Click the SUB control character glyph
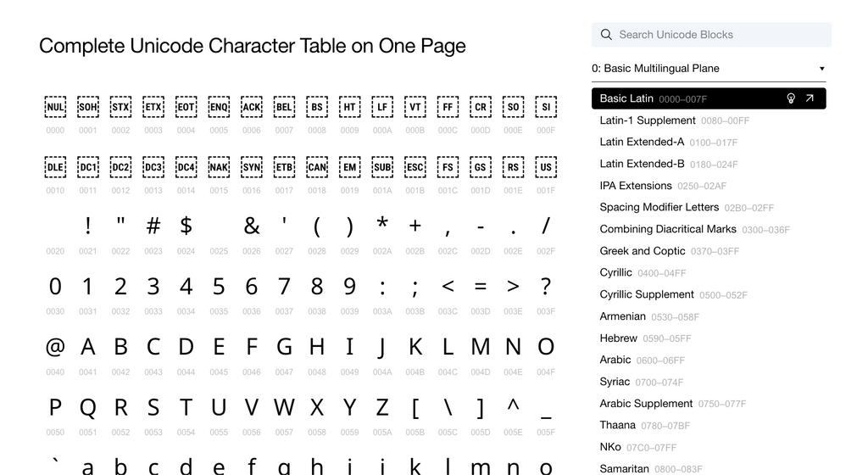868x475 pixels. (x=382, y=167)
